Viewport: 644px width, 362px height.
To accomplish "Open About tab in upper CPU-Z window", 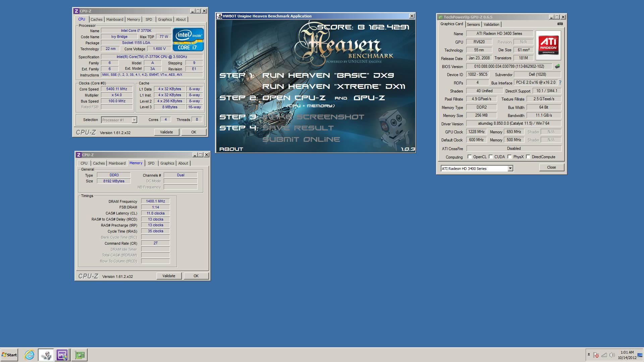I will tap(181, 19).
